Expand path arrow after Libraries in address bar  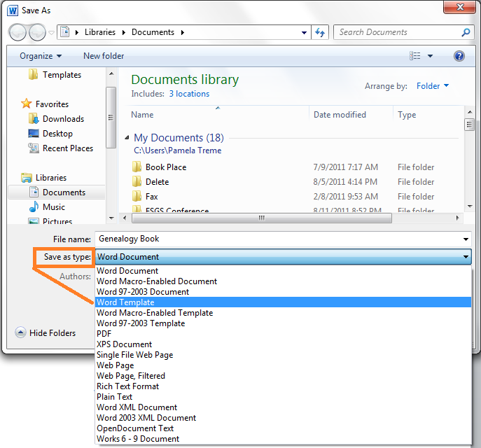click(124, 32)
